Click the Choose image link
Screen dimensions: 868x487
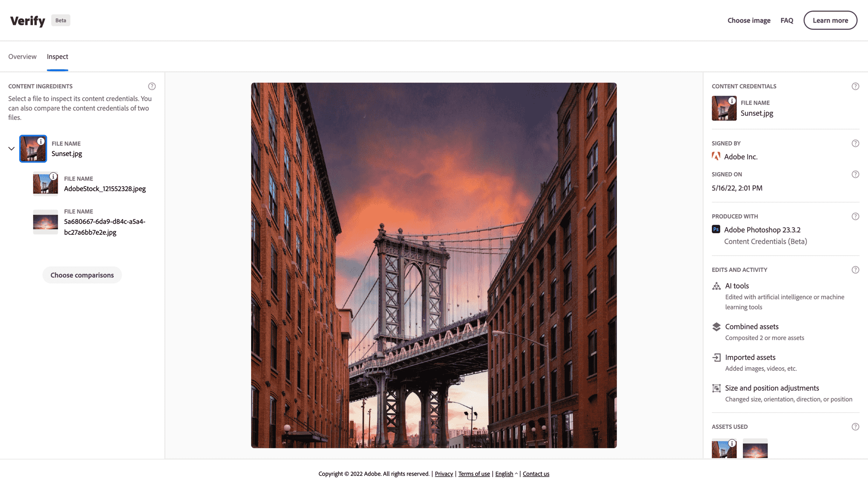point(749,20)
